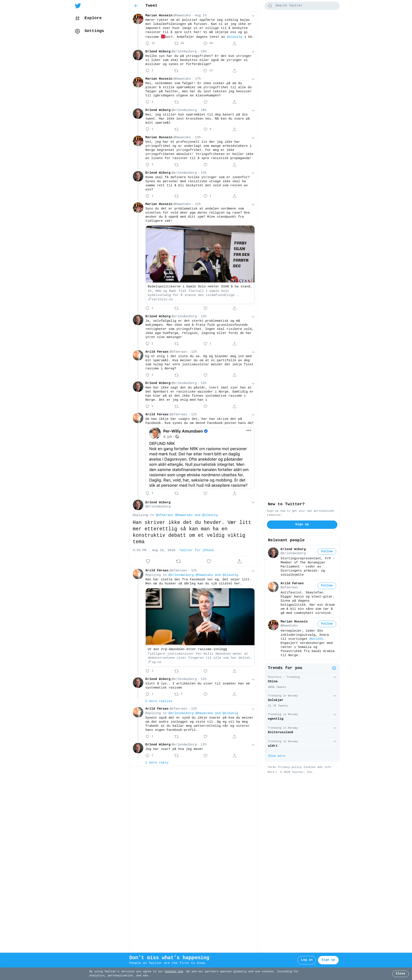Expand options for the Solskjær trend
This screenshot has height=980, width=412.
(x=335, y=695)
